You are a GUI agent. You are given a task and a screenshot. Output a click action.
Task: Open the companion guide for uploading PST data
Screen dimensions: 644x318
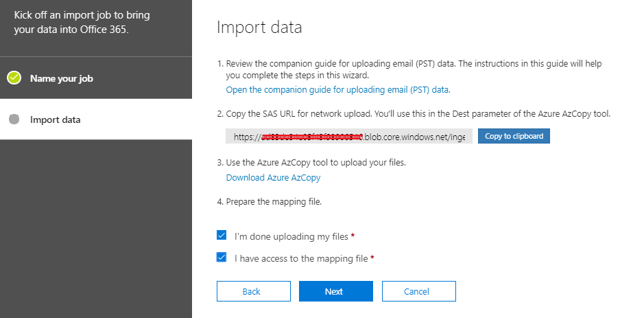[x=337, y=90]
